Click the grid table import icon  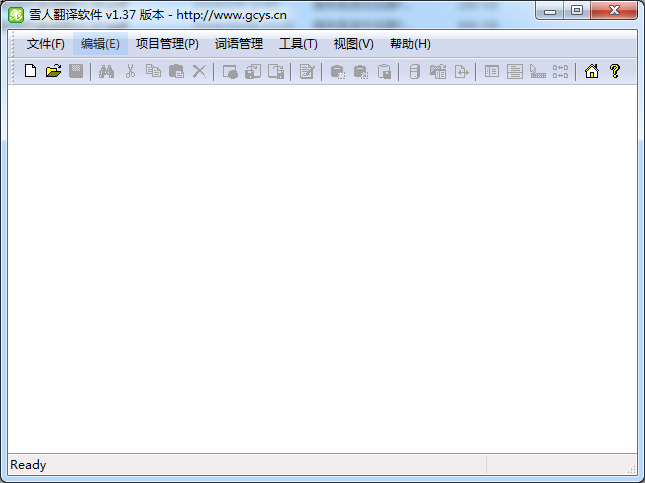pos(438,71)
